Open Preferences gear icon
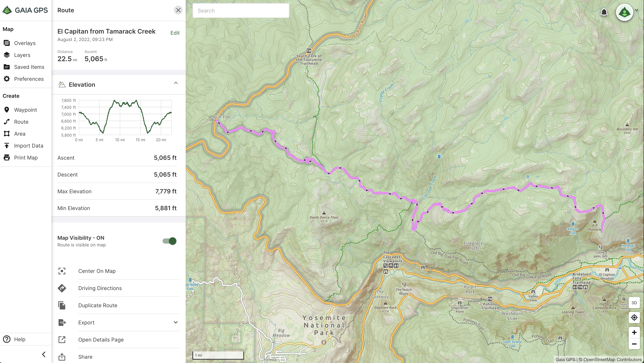The height and width of the screenshot is (363, 644). (7, 79)
